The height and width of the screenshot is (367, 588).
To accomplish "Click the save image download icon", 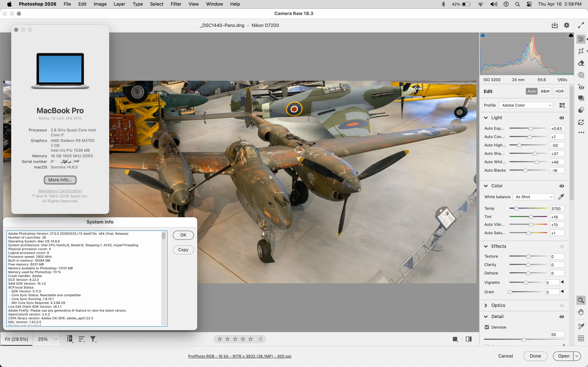I will (x=554, y=25).
